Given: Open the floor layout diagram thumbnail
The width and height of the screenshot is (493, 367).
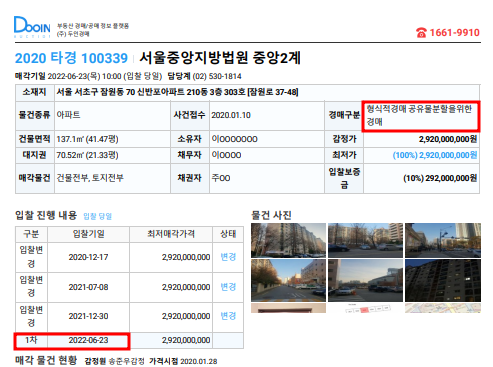Looking at the screenshot, I should pos(365,308).
